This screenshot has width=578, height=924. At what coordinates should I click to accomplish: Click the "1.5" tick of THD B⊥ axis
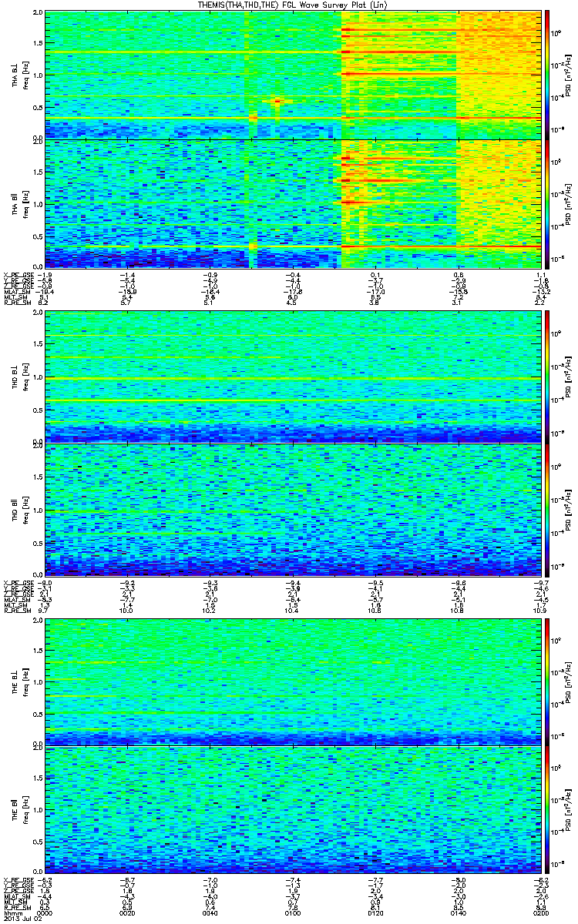pyautogui.click(x=38, y=346)
